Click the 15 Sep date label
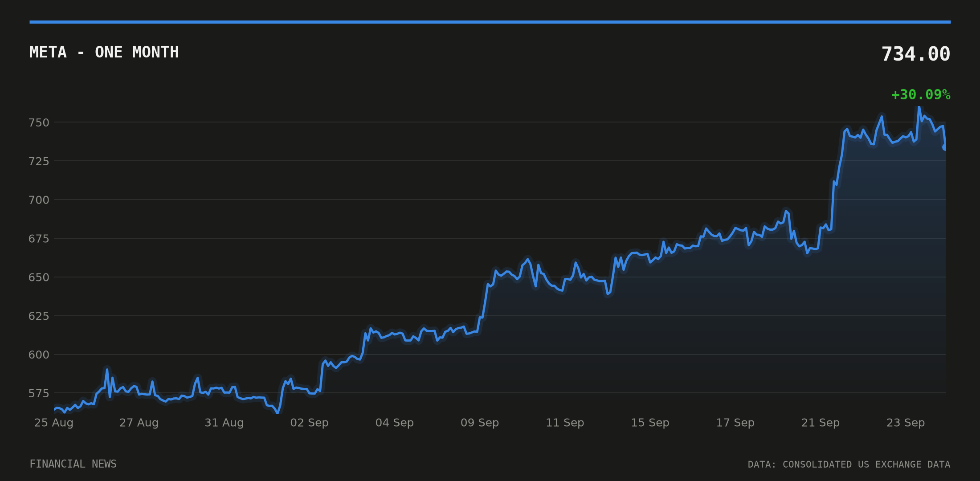Image resolution: width=980 pixels, height=481 pixels. pyautogui.click(x=650, y=423)
